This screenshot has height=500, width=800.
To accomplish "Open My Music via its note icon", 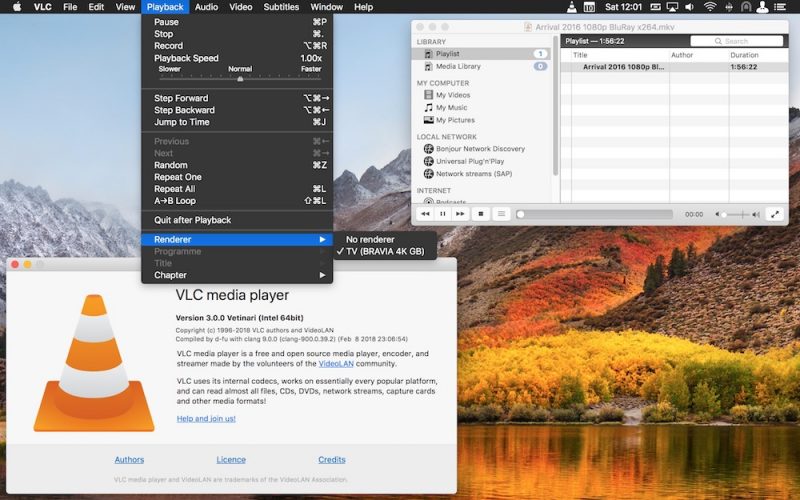I will [429, 107].
